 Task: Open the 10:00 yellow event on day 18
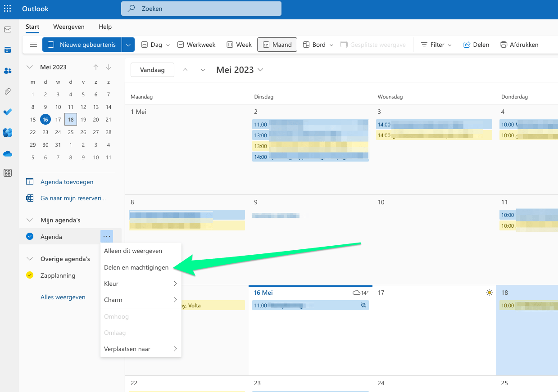click(x=529, y=305)
